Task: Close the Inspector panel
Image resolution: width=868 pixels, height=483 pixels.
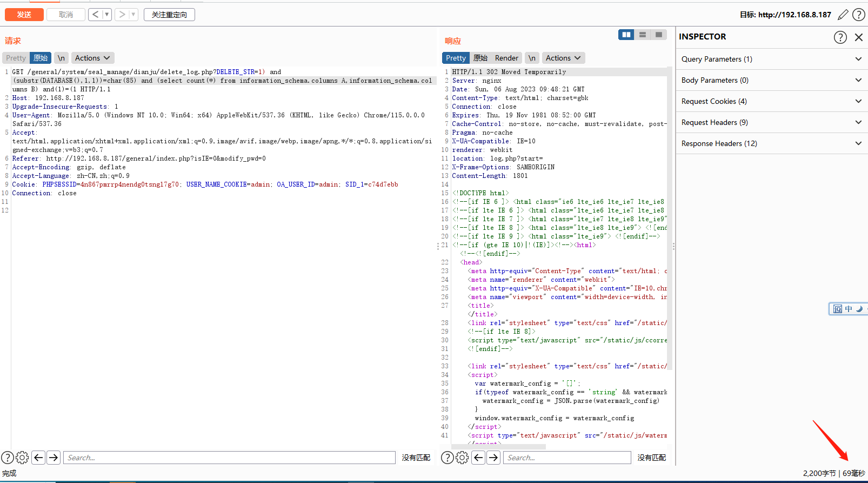Action: coord(859,37)
